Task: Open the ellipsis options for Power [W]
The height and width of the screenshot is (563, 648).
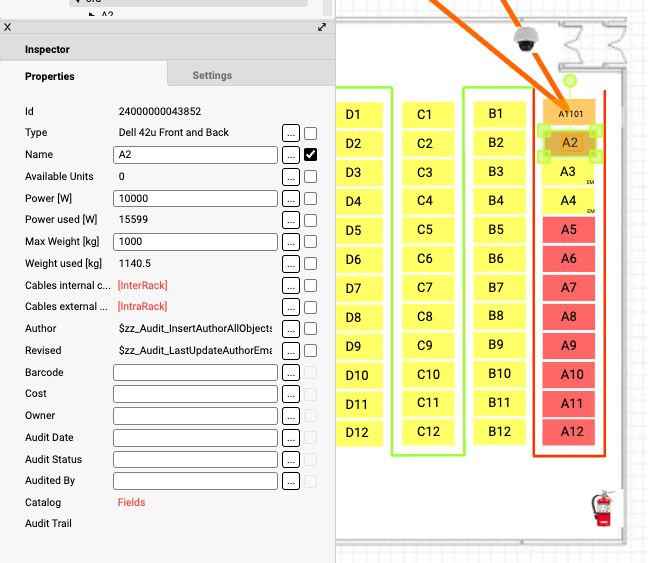Action: coord(291,198)
